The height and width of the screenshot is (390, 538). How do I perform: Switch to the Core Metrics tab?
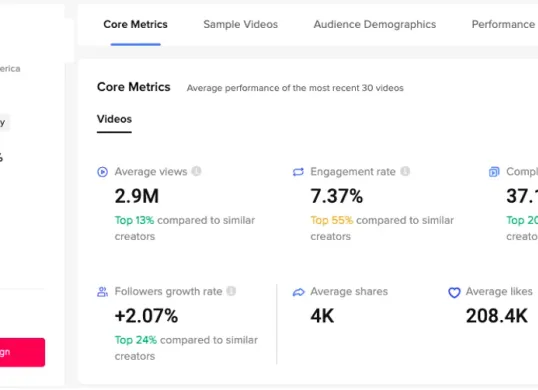tap(135, 24)
